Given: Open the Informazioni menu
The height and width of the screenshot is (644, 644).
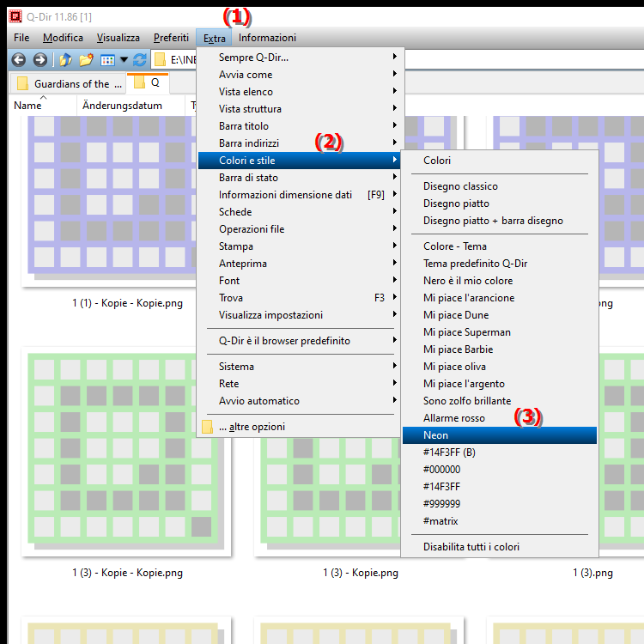Looking at the screenshot, I should (x=267, y=38).
